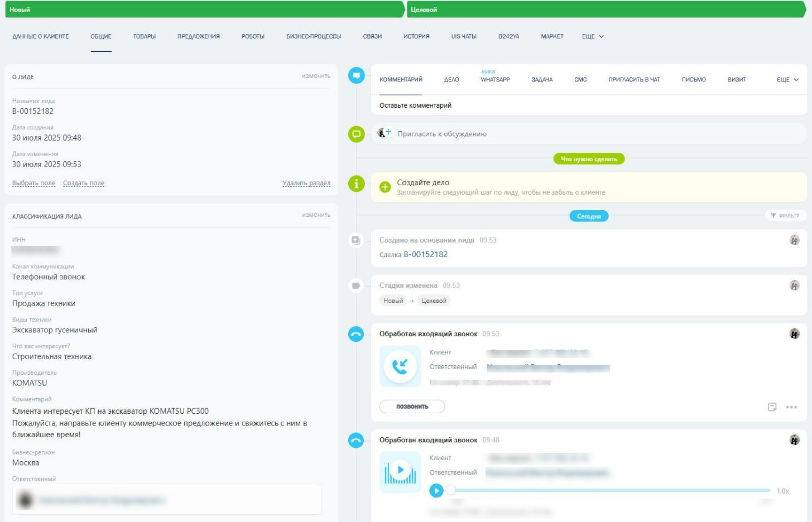The width and height of the screenshot is (812, 522).
Task: Open three-dots menu on 09:53 call
Action: coord(791,407)
